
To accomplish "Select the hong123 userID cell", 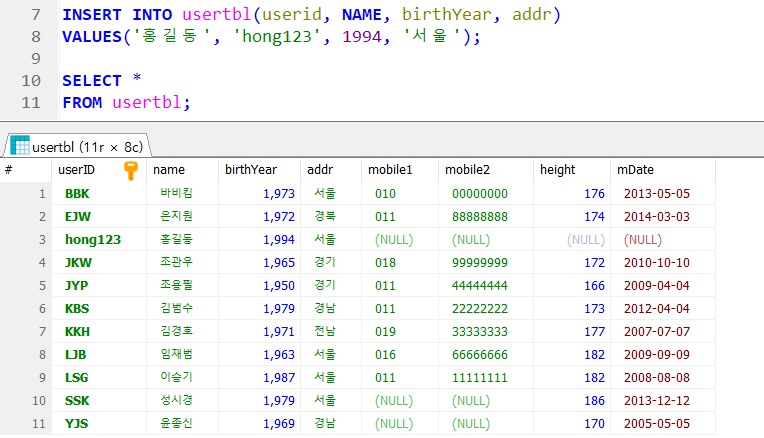I will pyautogui.click(x=93, y=240).
